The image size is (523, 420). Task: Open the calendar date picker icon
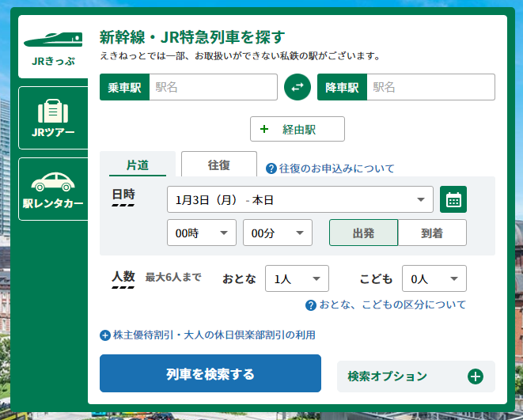(453, 199)
